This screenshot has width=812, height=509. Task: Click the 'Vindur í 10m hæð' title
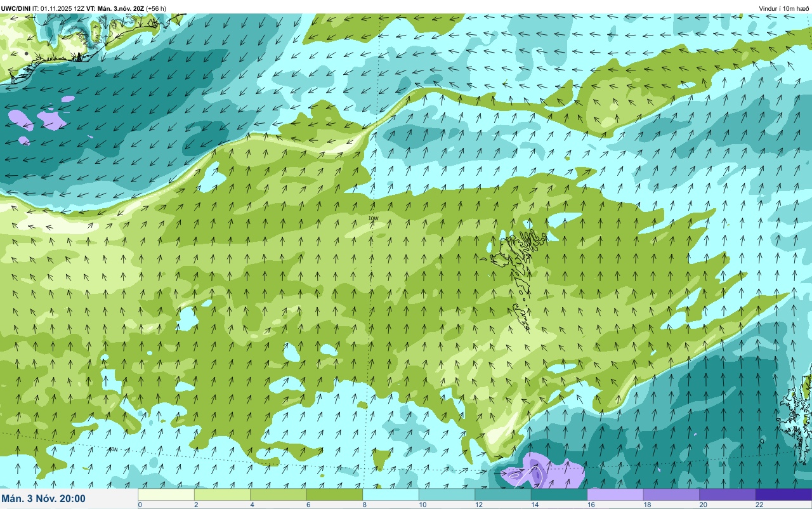tap(783, 8)
